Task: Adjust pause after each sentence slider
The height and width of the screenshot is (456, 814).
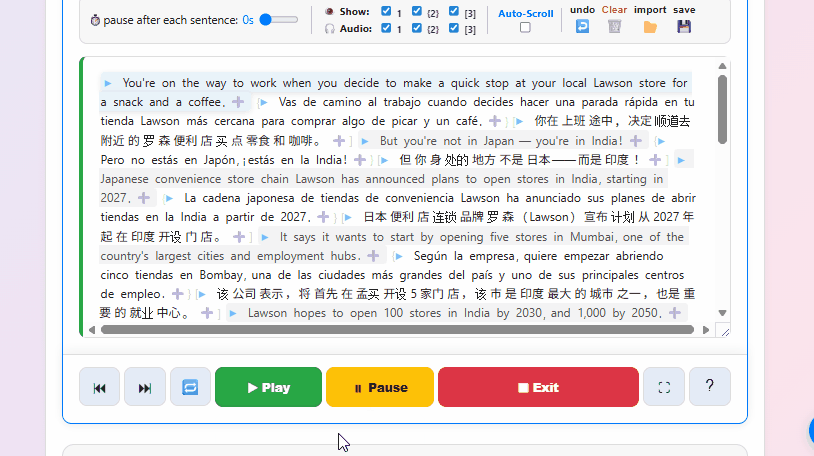Action: pyautogui.click(x=279, y=20)
